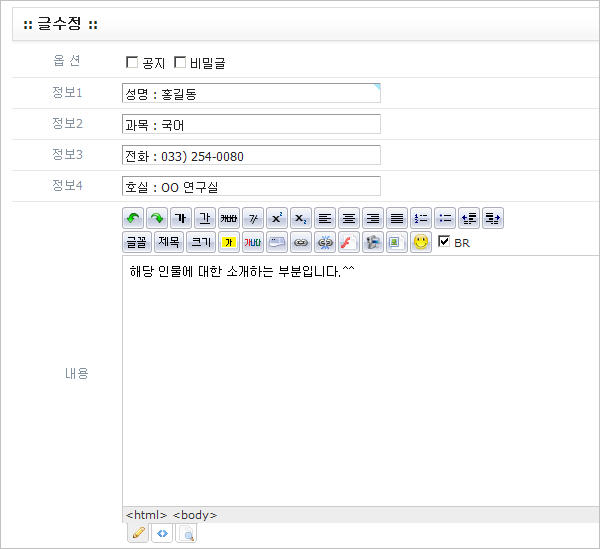Viewport: 600px width, 549px height.
Task: Click the undo arrow icon
Action: (133, 218)
